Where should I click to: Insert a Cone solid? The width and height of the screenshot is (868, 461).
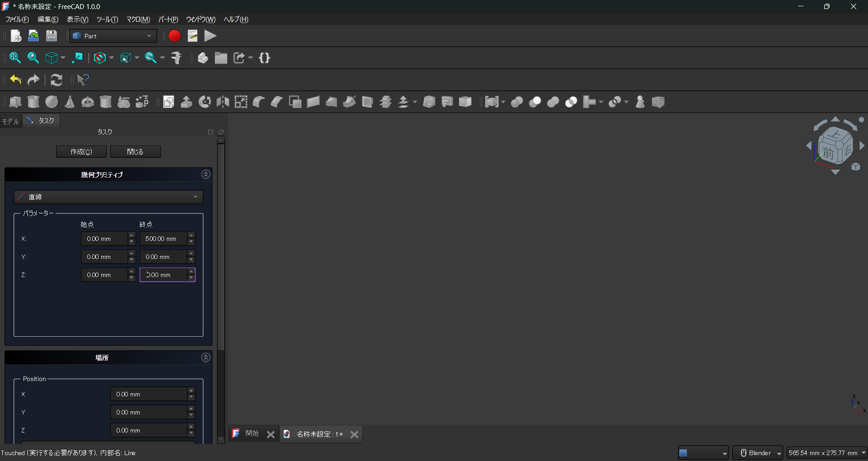pos(70,102)
